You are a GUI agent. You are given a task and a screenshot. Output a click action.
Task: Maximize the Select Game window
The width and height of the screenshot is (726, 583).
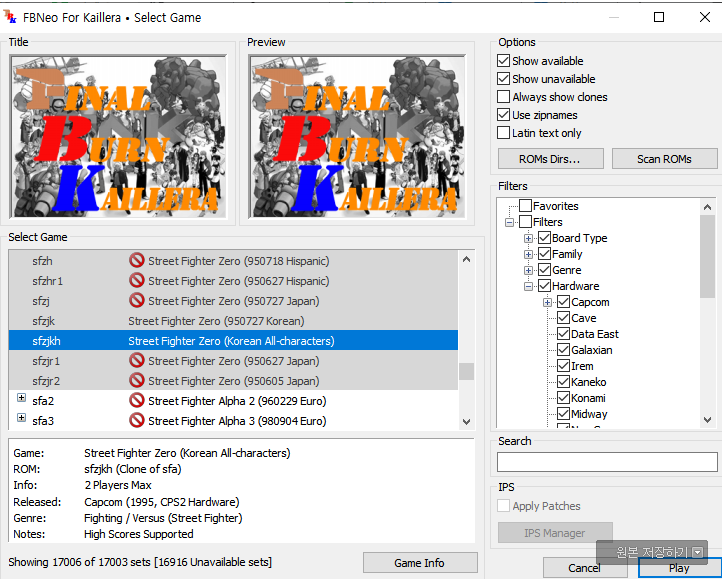coord(659,18)
